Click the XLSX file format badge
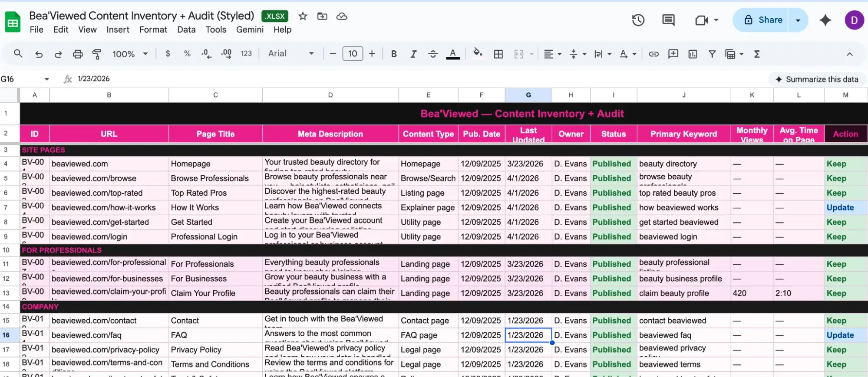Viewport: 868px width, 377px height. pos(275,16)
